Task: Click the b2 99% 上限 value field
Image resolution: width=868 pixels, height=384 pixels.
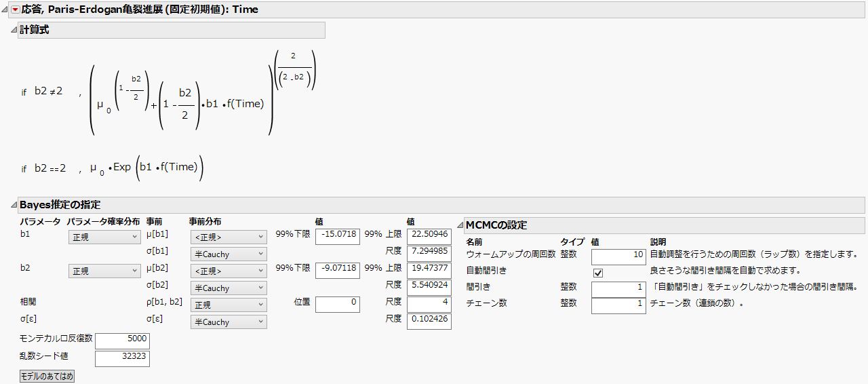Action: coord(429,270)
